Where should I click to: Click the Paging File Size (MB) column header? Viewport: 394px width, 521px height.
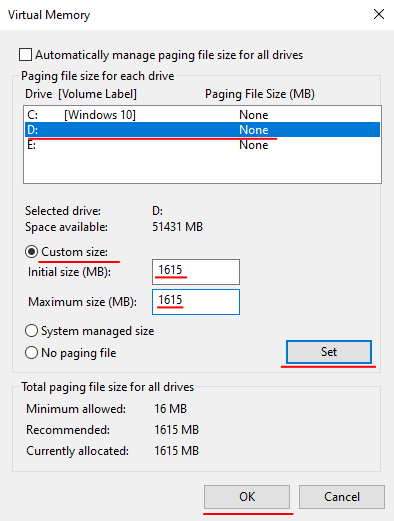point(260,94)
